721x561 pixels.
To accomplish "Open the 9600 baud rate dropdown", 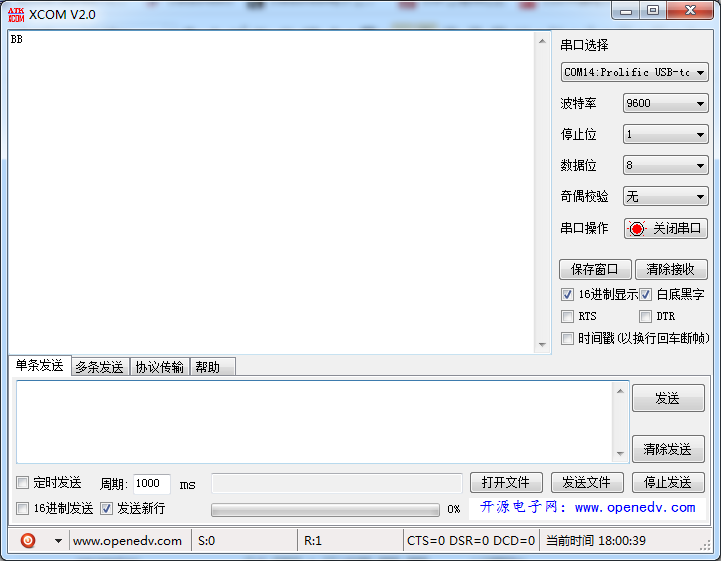I will pyautogui.click(x=665, y=103).
